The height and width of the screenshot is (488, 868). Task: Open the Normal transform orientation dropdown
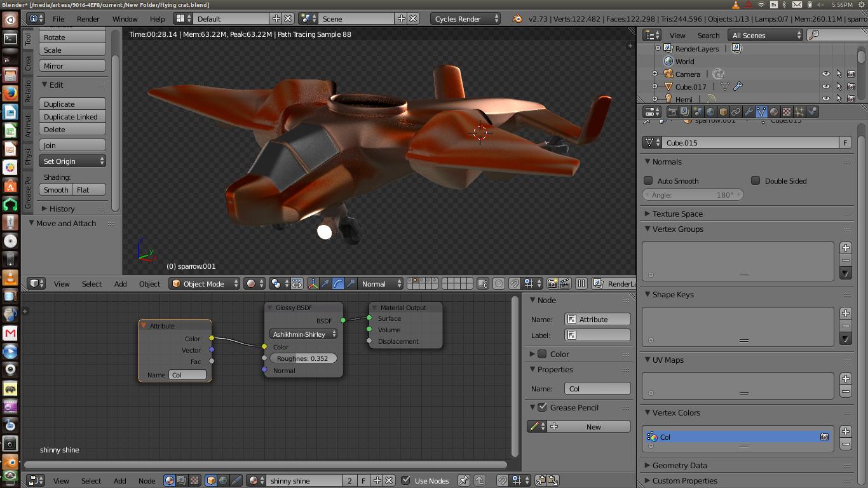pyautogui.click(x=381, y=284)
